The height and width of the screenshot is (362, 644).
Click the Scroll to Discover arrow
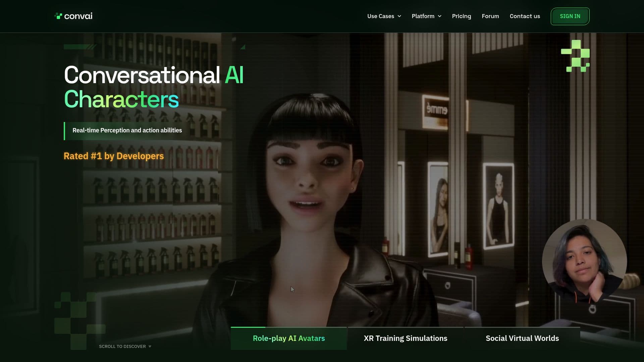click(x=150, y=347)
